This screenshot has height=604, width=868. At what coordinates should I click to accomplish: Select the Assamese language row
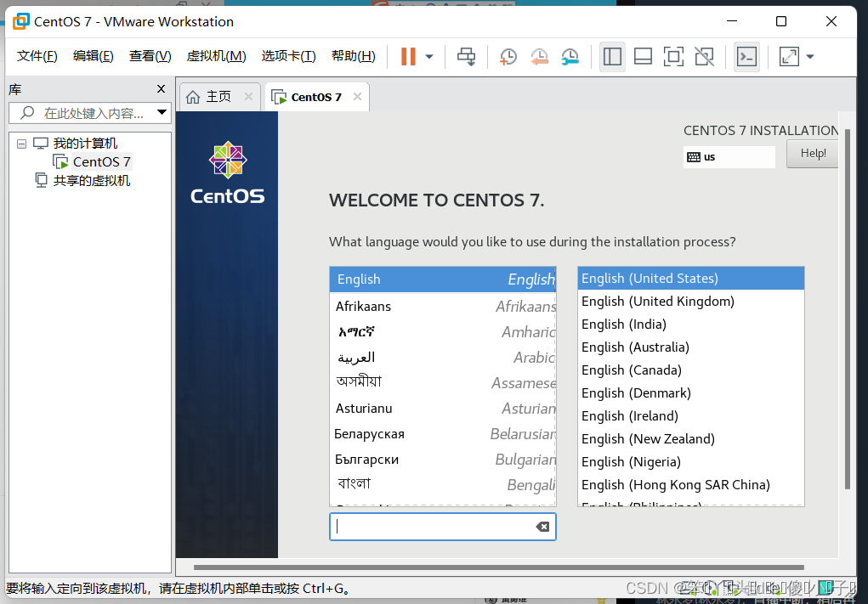click(443, 382)
